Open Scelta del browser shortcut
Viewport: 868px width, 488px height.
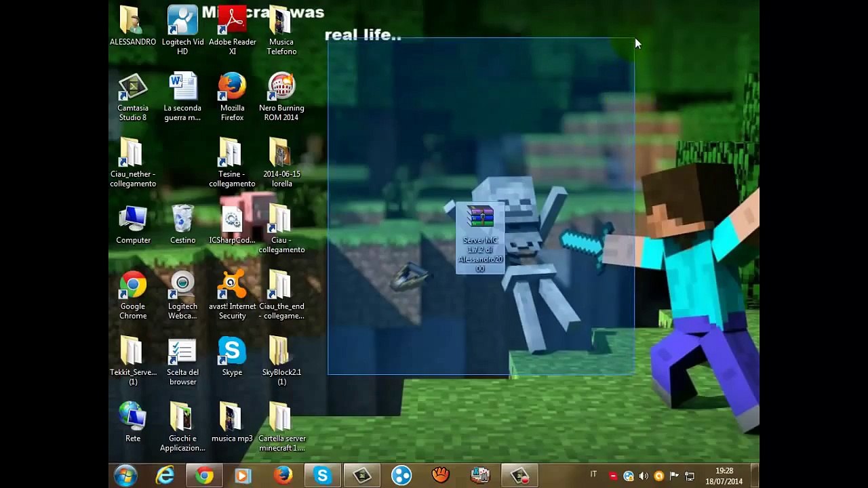[x=182, y=361]
